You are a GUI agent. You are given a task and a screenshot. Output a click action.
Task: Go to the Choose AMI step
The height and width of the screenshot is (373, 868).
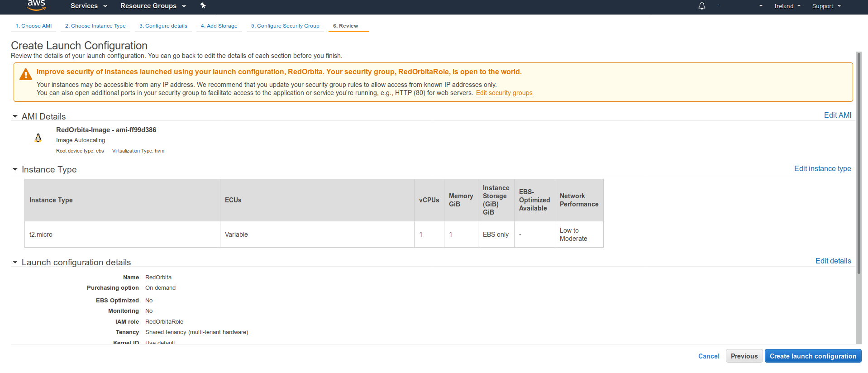(33, 26)
